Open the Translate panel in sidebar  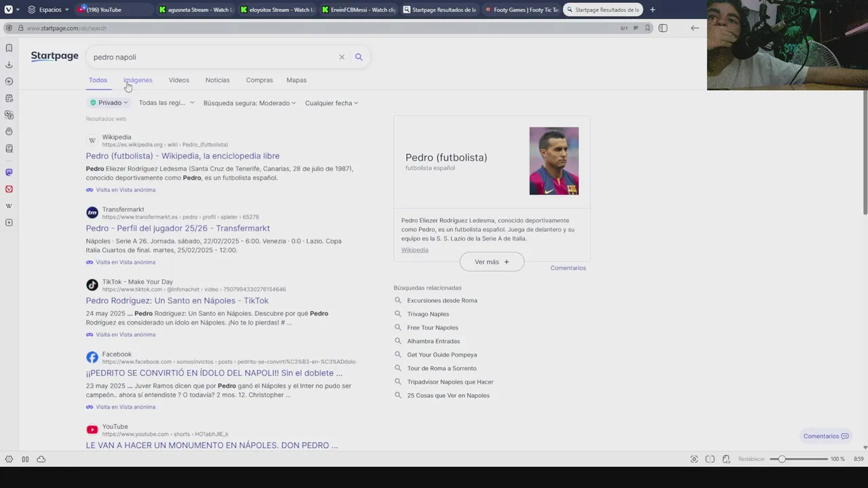(x=9, y=115)
